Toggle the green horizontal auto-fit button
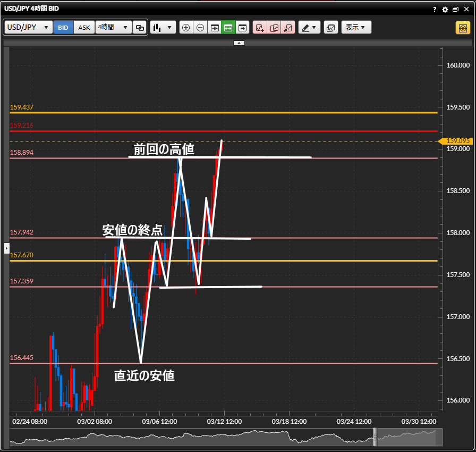The width and height of the screenshot is (476, 452). [x=228, y=28]
